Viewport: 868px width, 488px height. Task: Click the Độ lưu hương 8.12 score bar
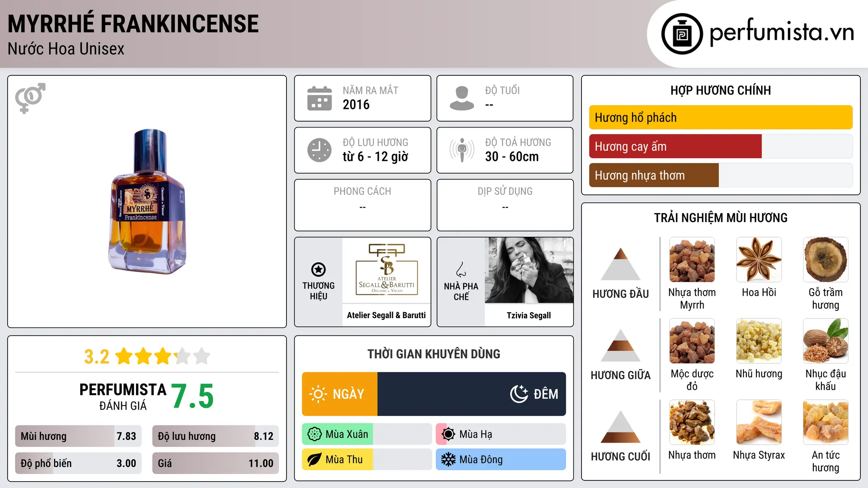215,436
